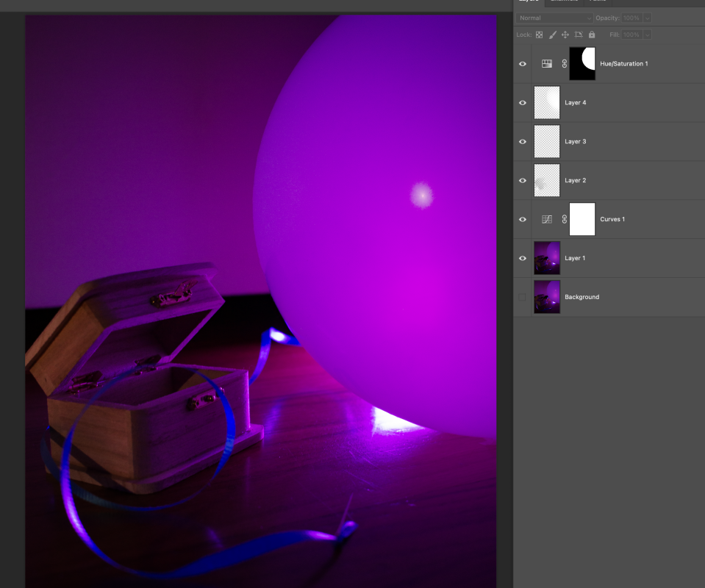Click the Layer 1 thumbnail
This screenshot has height=588, width=705.
click(547, 258)
